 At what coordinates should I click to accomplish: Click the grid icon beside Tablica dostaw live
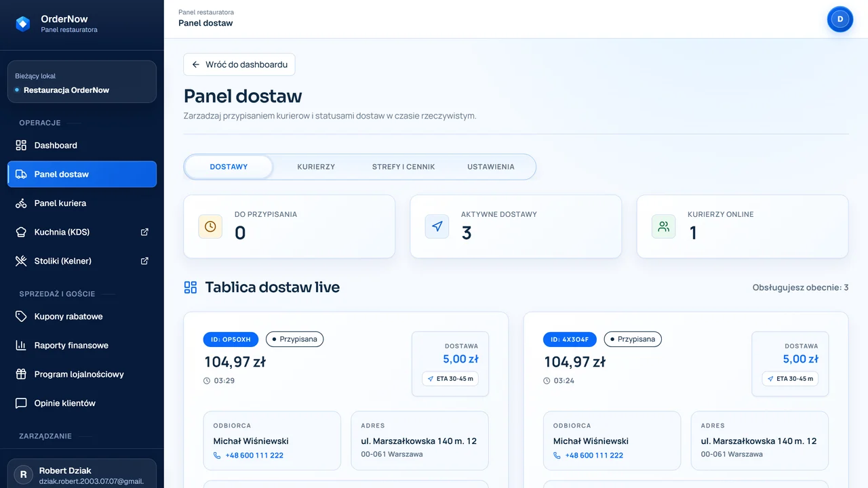(191, 287)
